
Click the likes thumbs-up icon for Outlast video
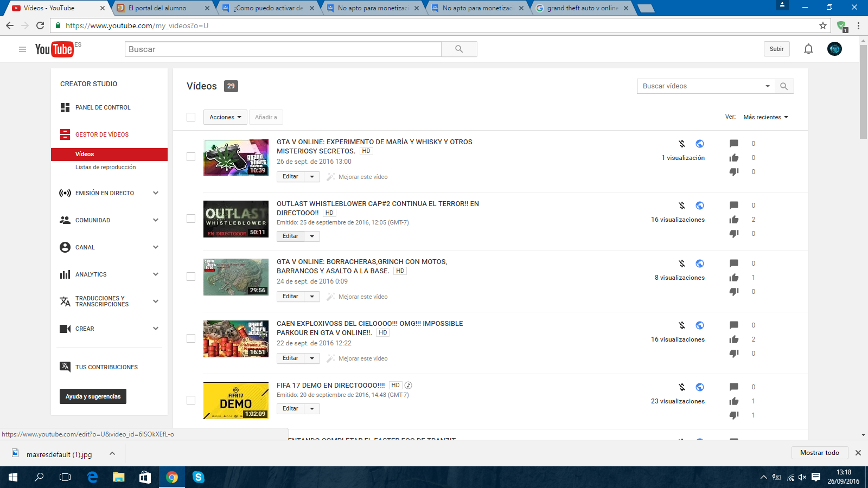734,220
